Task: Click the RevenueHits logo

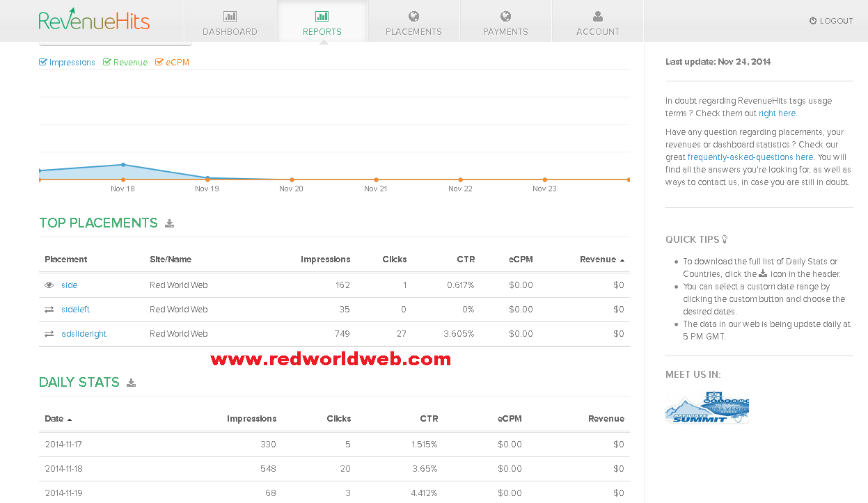Action: click(94, 20)
